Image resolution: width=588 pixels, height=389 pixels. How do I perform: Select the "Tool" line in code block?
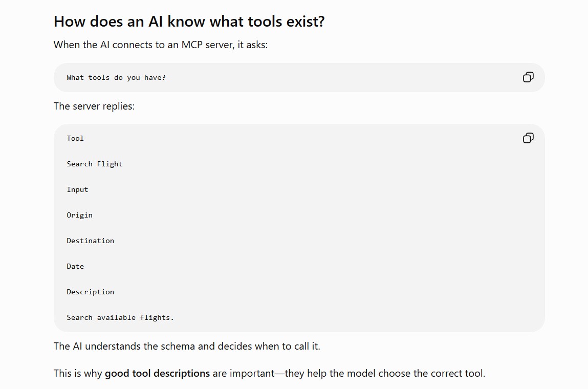(x=75, y=138)
